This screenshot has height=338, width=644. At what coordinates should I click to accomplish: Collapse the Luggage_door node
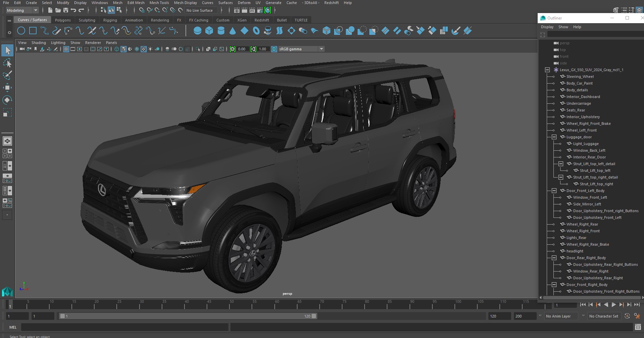click(x=554, y=137)
